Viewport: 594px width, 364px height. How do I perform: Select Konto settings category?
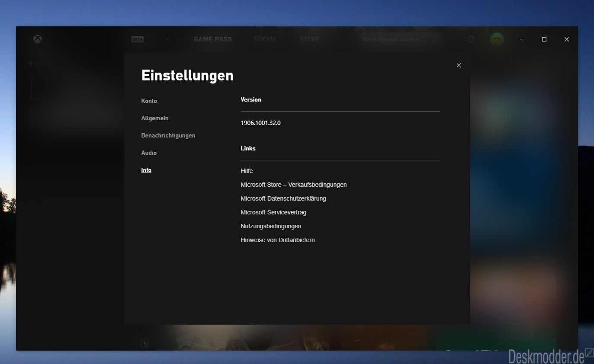149,101
